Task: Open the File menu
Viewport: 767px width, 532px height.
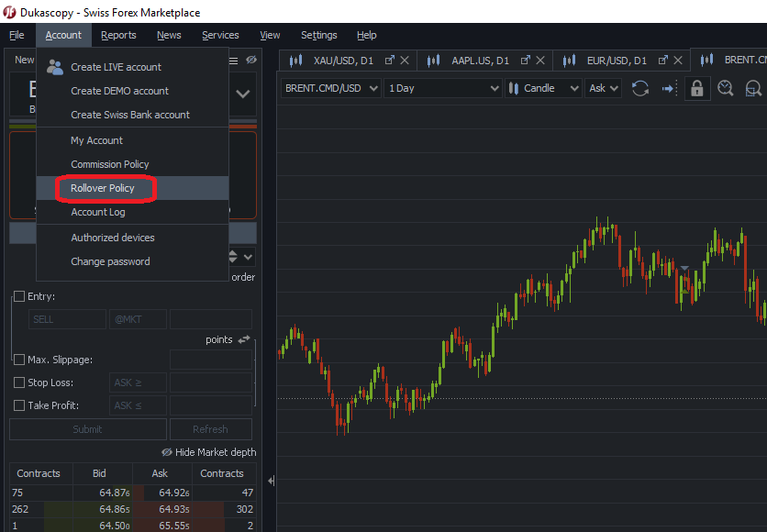Action: 17,35
